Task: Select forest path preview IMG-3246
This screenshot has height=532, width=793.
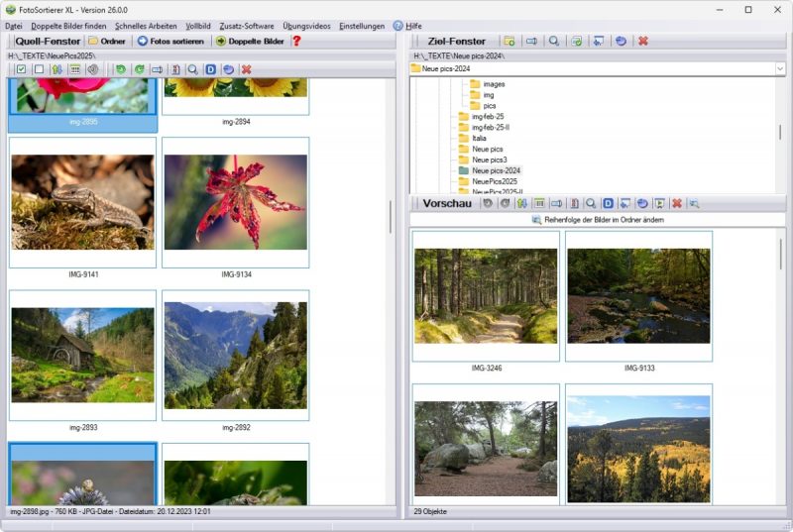Action: (x=486, y=296)
